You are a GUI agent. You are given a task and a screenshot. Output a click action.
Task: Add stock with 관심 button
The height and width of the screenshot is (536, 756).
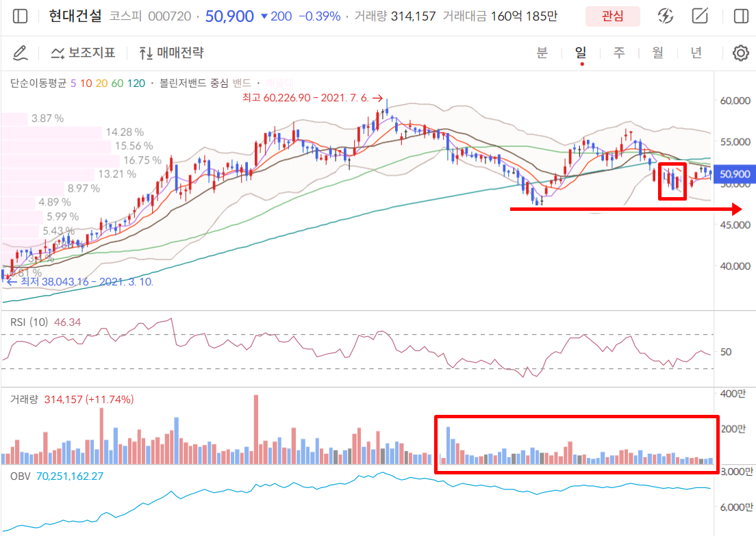(612, 16)
